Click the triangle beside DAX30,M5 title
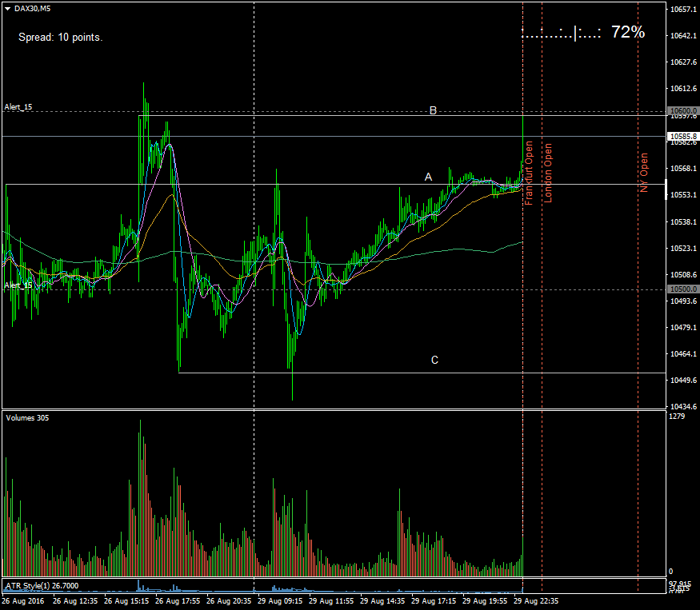The image size is (700, 610). pyautogui.click(x=7, y=8)
